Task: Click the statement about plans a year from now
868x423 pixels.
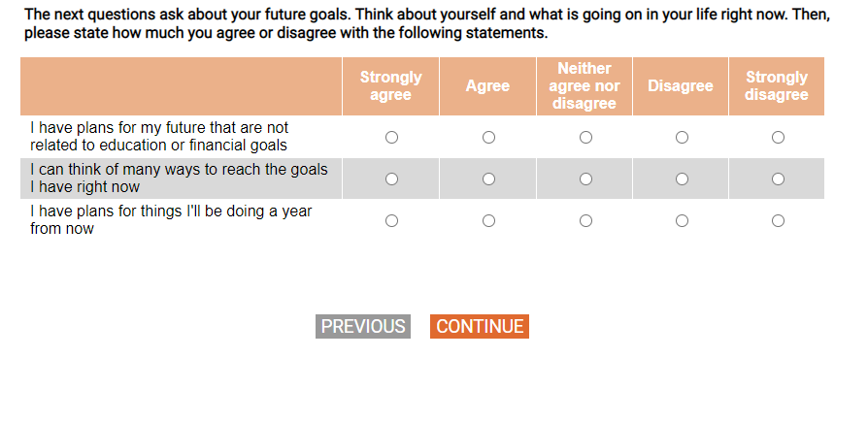Action: point(171,220)
